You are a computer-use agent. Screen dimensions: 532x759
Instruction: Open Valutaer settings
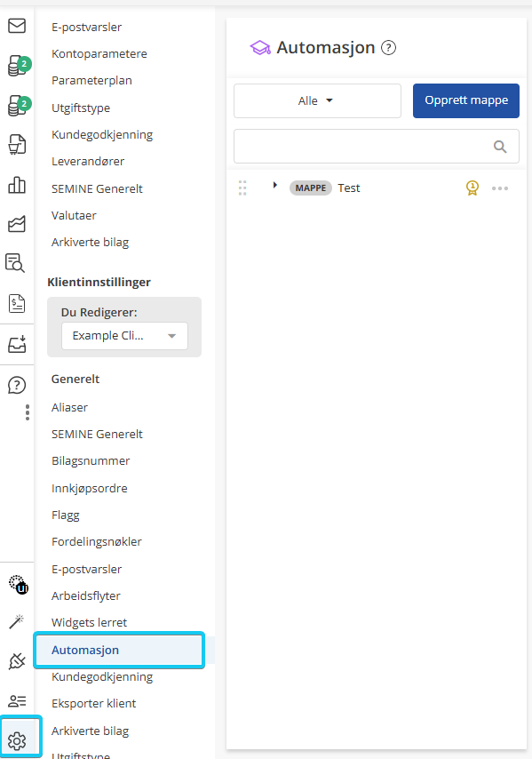[x=74, y=215]
